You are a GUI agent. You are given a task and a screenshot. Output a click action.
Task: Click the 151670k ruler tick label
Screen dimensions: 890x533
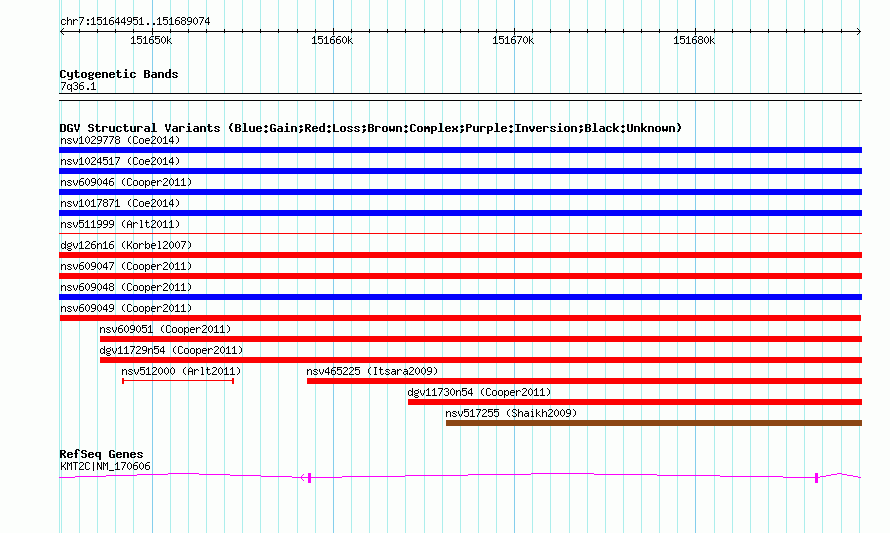pos(513,40)
